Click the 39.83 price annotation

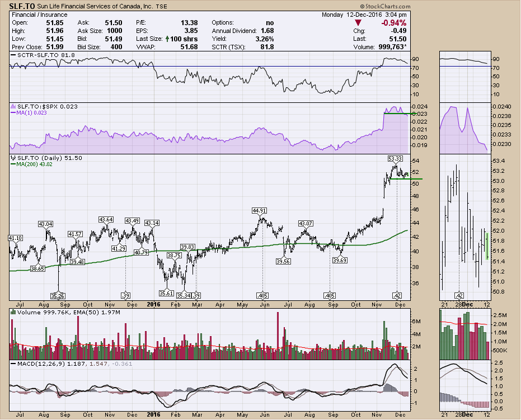coord(187,247)
